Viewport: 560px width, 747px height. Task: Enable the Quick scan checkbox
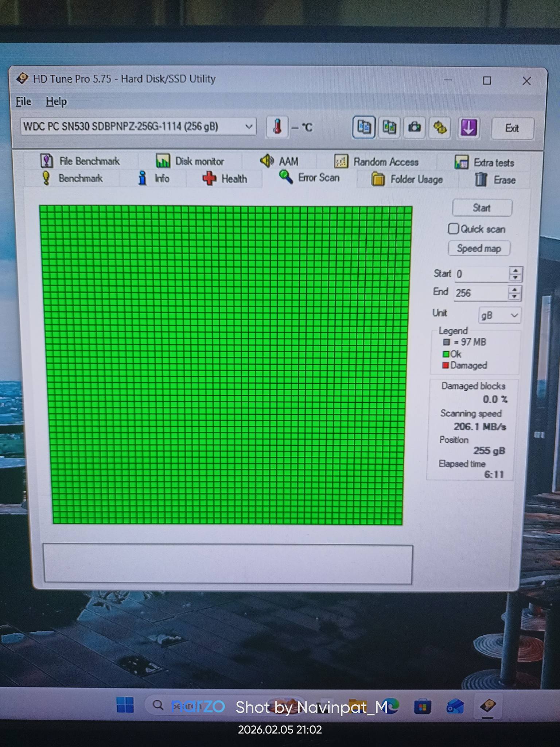point(453,229)
